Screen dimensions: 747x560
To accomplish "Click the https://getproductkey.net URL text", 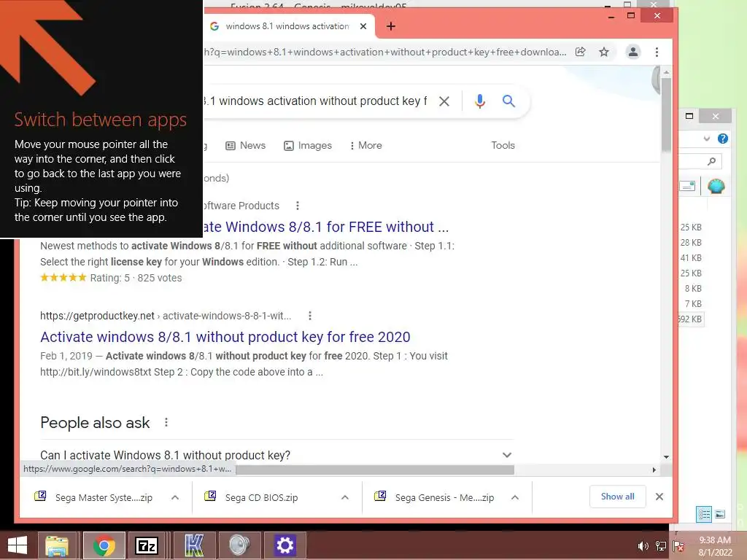I will tap(97, 316).
